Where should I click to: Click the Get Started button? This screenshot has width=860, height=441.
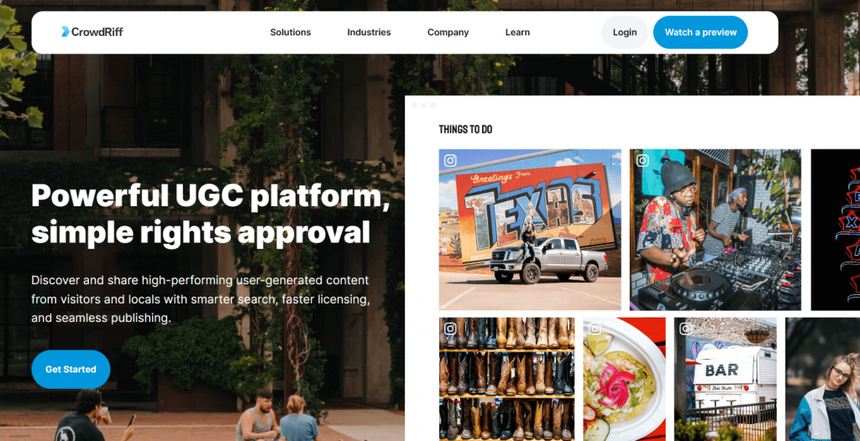click(x=71, y=369)
